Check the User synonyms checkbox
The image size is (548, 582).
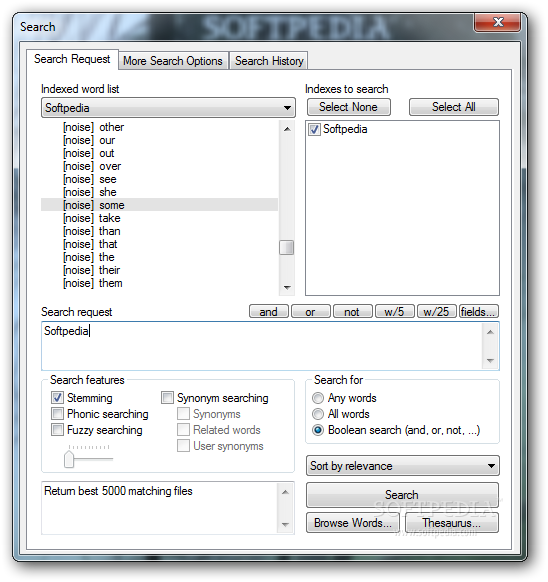183,446
